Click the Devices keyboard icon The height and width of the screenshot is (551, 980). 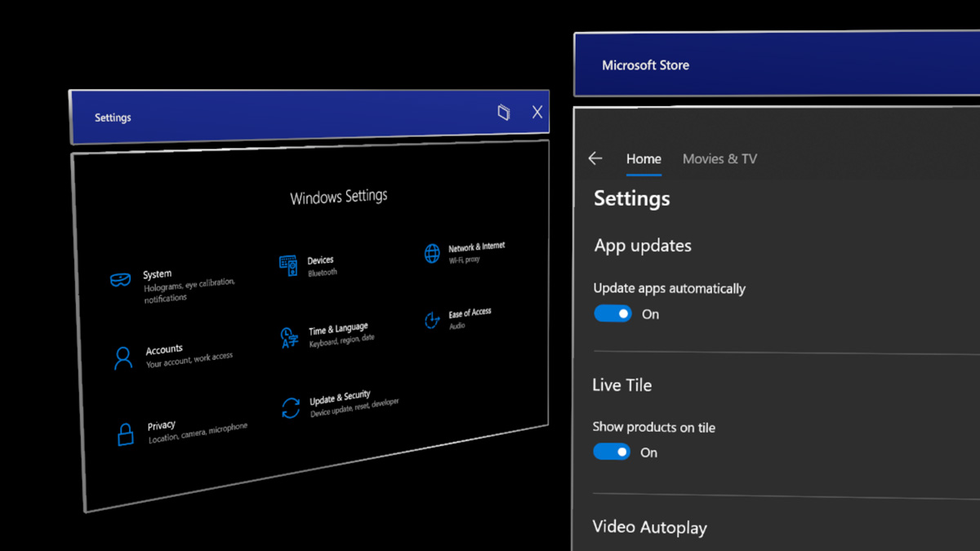click(x=288, y=265)
